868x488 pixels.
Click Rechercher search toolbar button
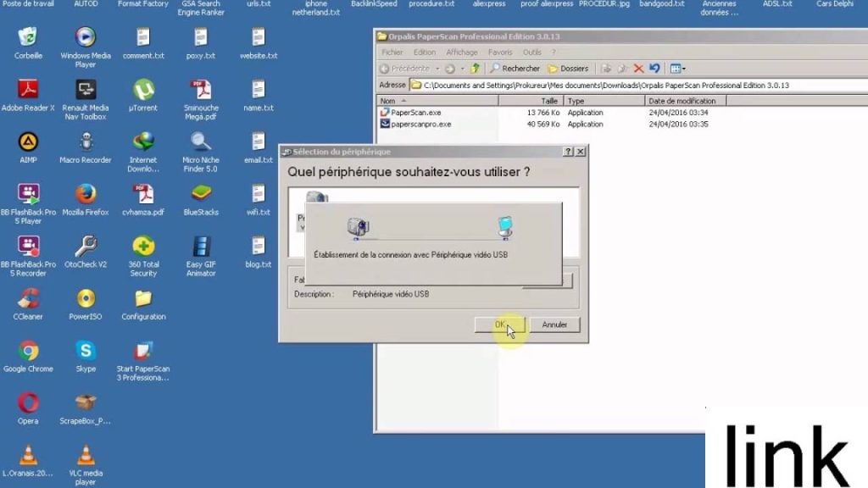515,69
